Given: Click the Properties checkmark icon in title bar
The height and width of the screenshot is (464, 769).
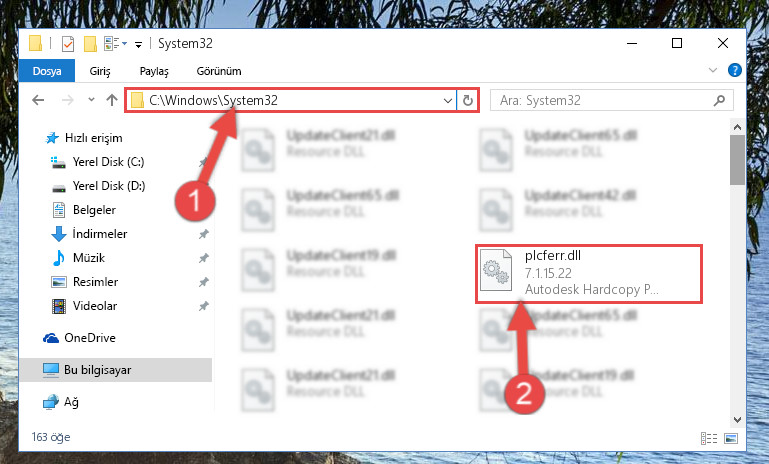Looking at the screenshot, I should pos(68,44).
